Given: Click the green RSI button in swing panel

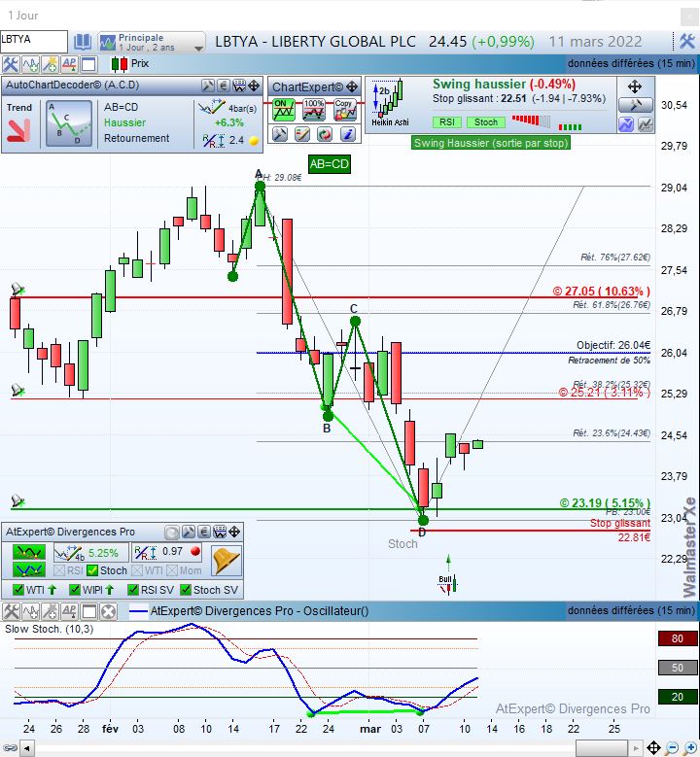Looking at the screenshot, I should 447,122.
